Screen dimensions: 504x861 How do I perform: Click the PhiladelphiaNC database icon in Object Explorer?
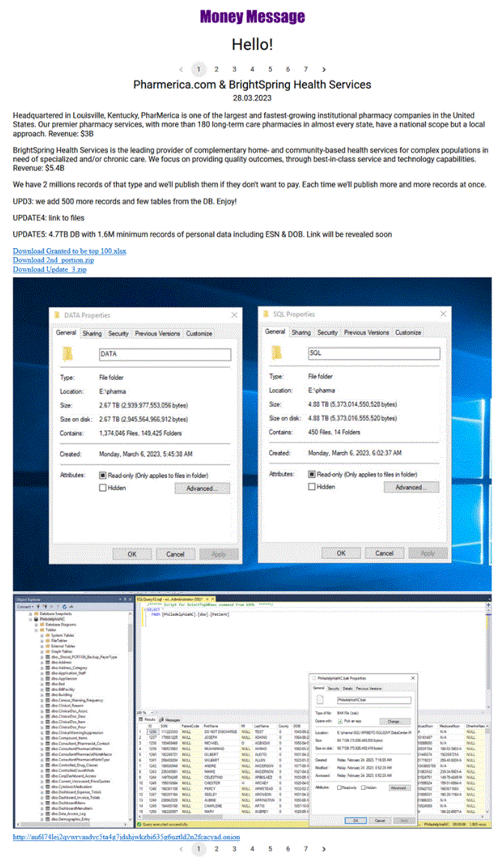36,619
